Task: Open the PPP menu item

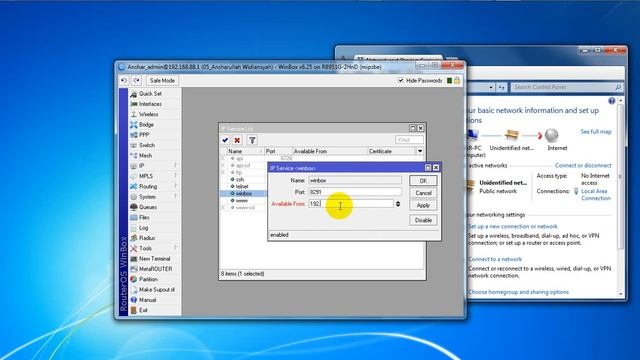Action: pos(144,135)
